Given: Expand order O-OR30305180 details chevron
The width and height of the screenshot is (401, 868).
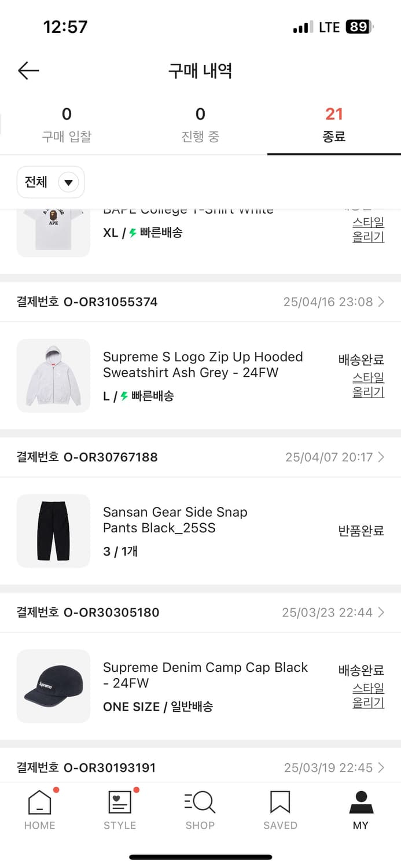Looking at the screenshot, I should pyautogui.click(x=381, y=612).
